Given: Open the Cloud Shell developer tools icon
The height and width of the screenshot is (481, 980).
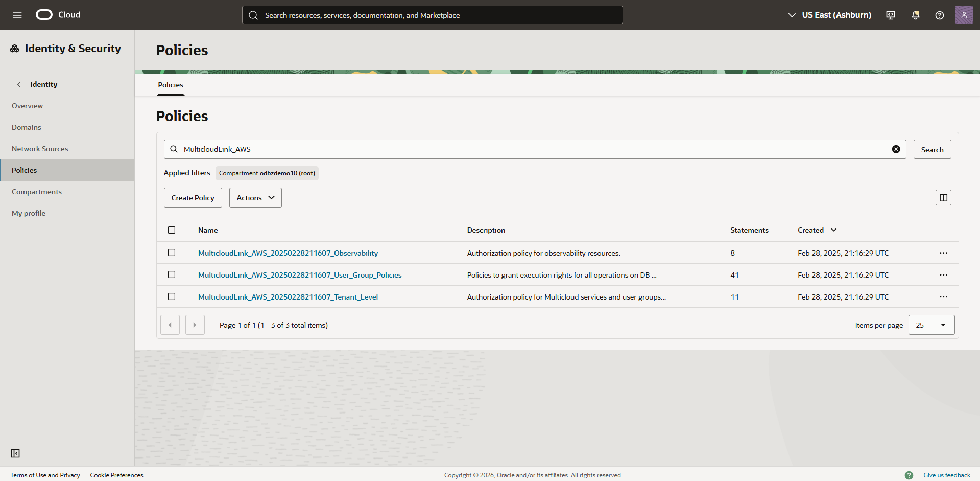Looking at the screenshot, I should [x=891, y=15].
